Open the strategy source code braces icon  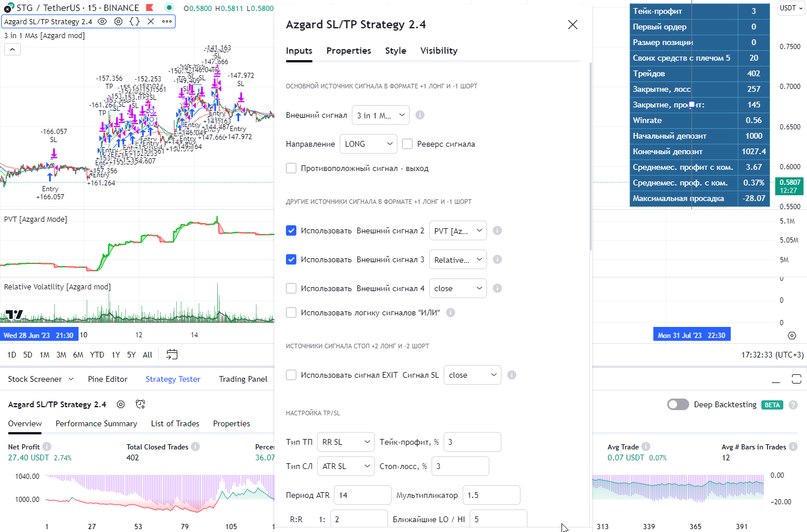tap(134, 21)
